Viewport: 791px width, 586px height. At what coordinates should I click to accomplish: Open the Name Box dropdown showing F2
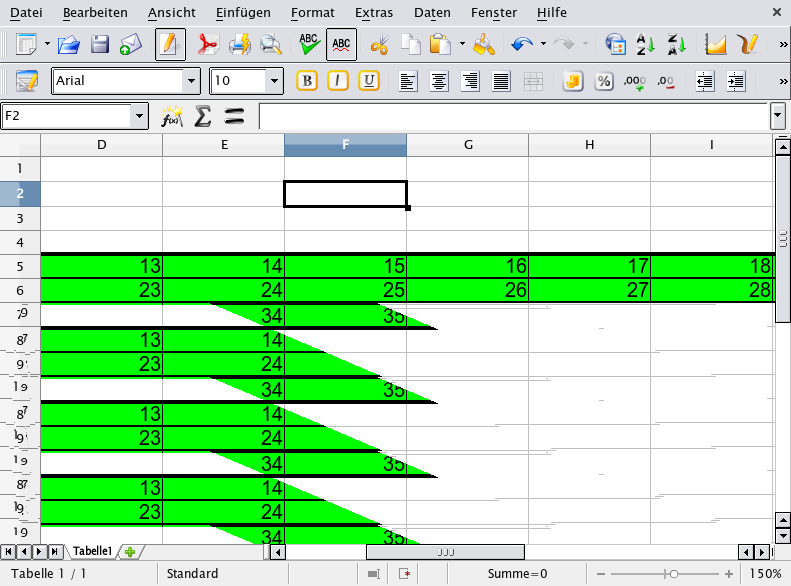click(139, 116)
